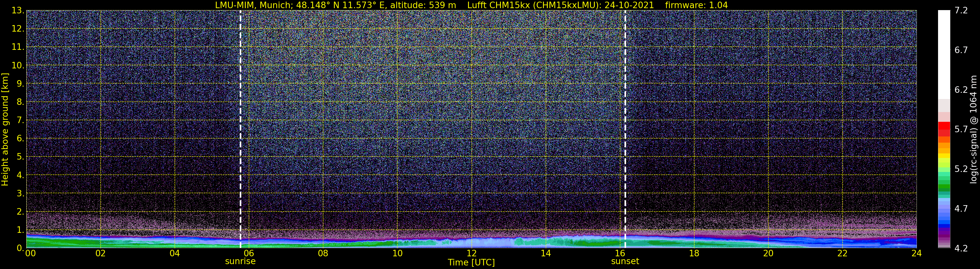Click the height axis tick label 2
The height and width of the screenshot is (269, 980).
point(20,212)
